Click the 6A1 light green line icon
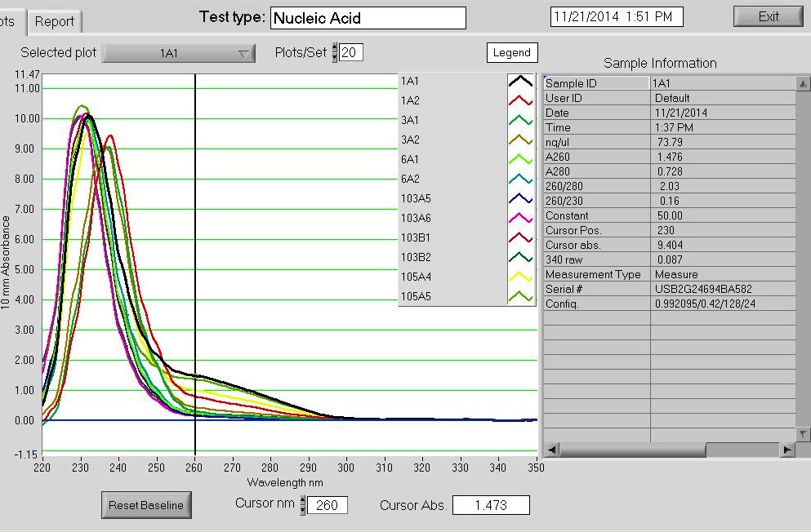The width and height of the screenshot is (811, 532). [520, 159]
